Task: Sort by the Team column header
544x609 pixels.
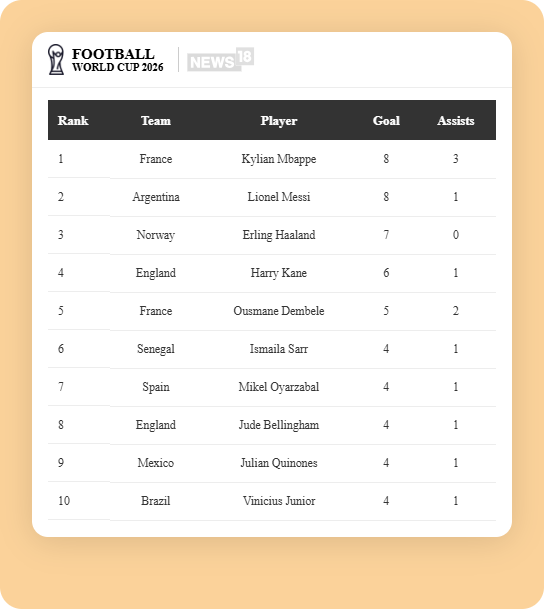Action: pyautogui.click(x=156, y=120)
